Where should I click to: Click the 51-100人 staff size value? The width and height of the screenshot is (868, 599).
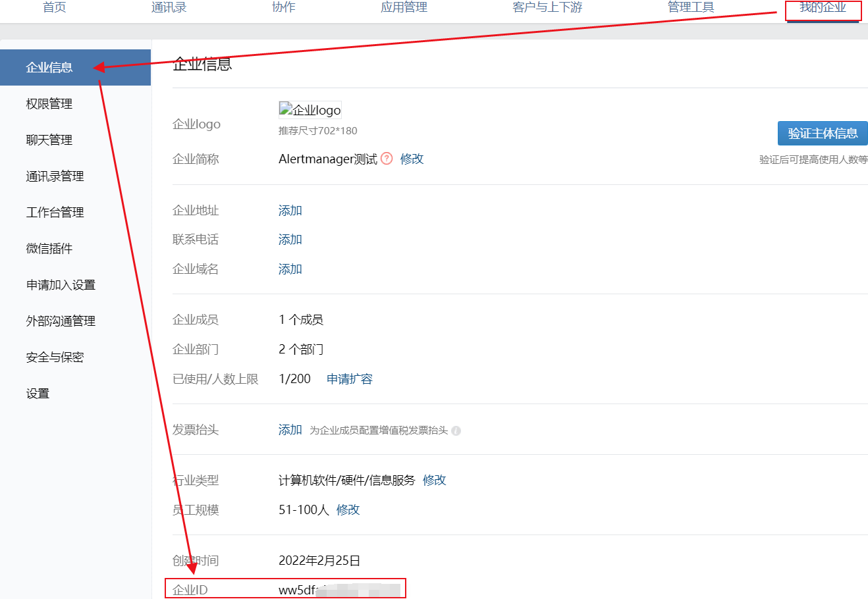[x=304, y=510]
